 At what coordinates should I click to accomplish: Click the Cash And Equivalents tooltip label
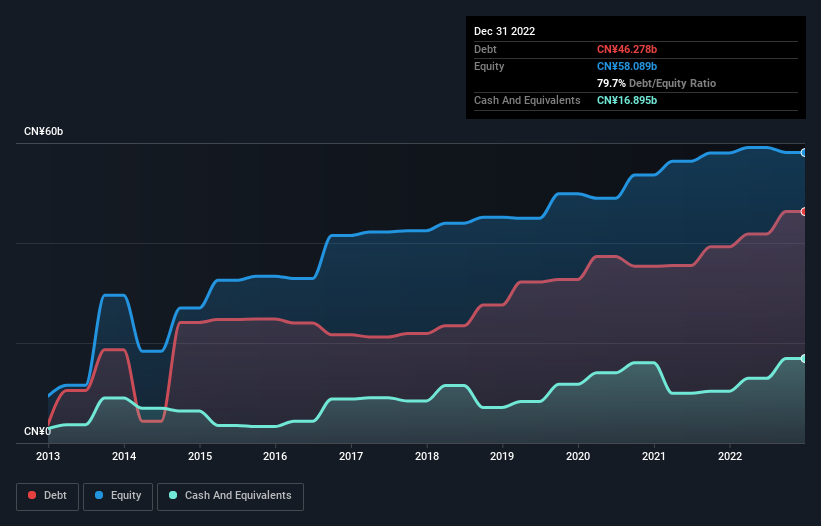point(527,100)
